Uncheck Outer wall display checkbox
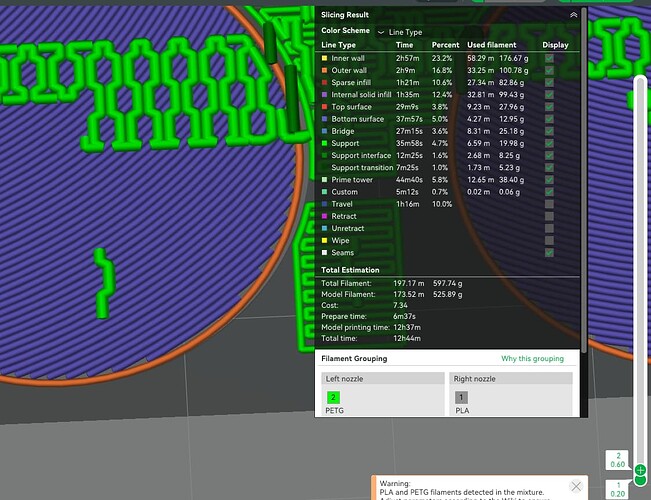651x500 pixels. [549, 71]
